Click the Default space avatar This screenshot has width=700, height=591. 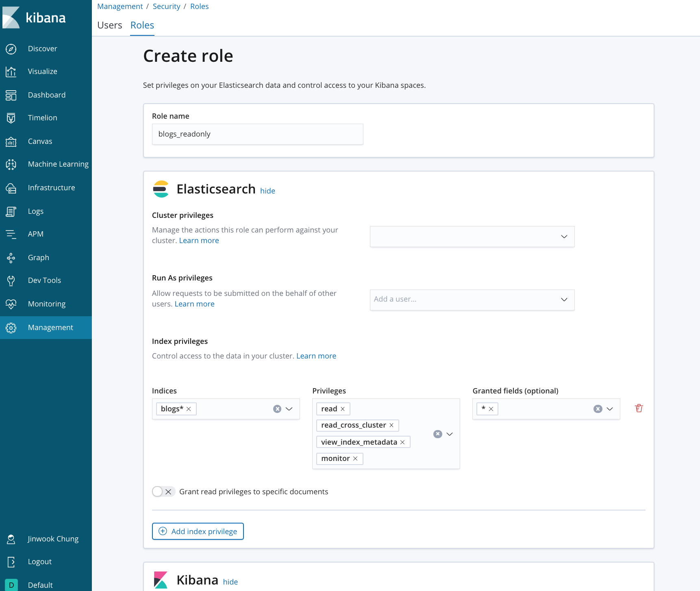(11, 585)
